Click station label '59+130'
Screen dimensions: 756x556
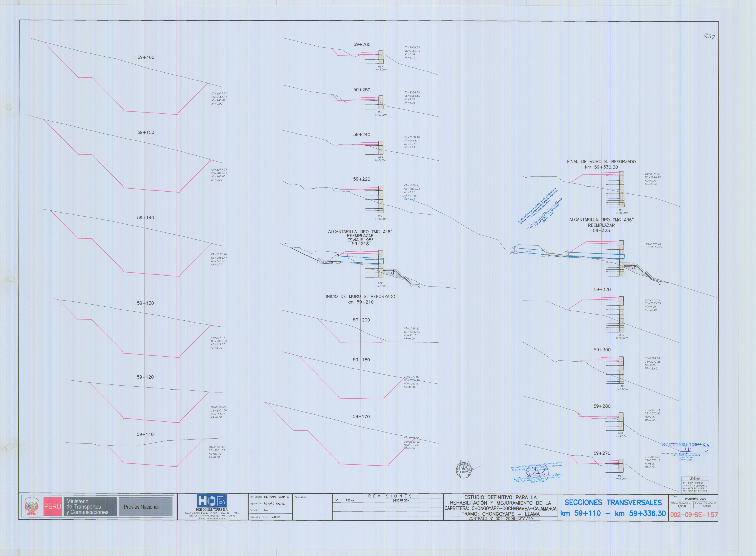click(145, 303)
